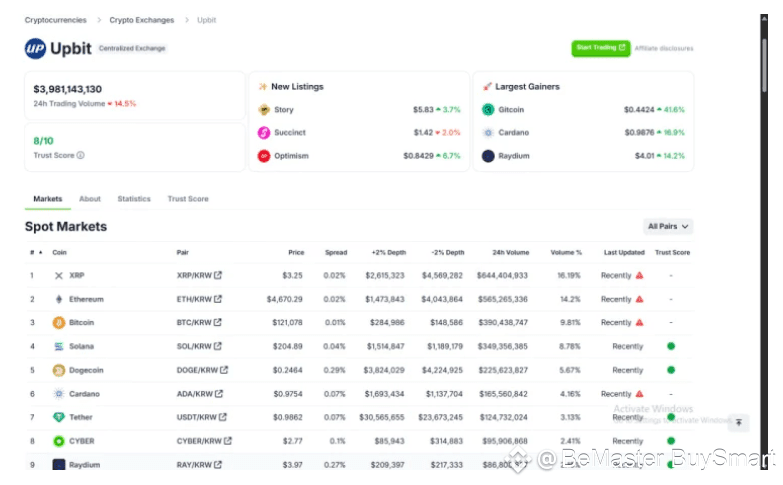Click the 24h Volume column header
This screenshot has width=783, height=485.
(510, 252)
